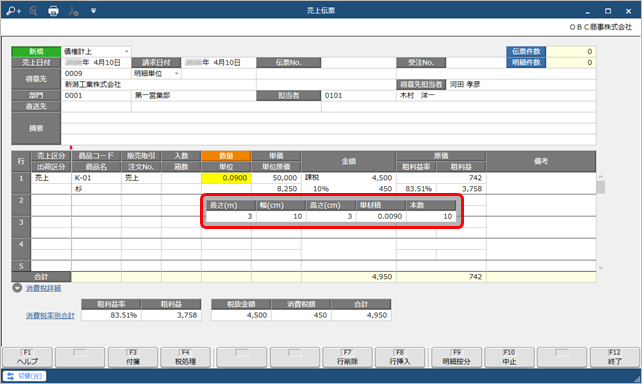
Task: Select the yellow quantity cell 0.0900
Action: tap(226, 178)
